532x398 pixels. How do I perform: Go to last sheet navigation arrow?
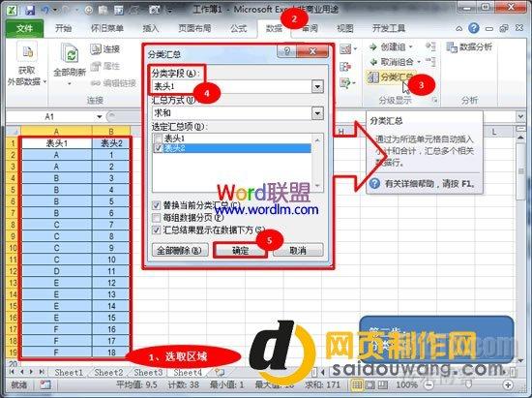tap(42, 372)
